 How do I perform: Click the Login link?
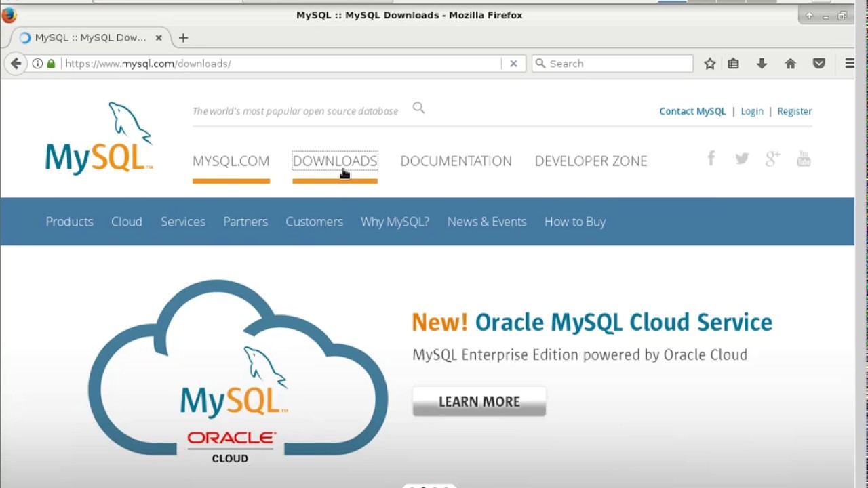point(751,111)
